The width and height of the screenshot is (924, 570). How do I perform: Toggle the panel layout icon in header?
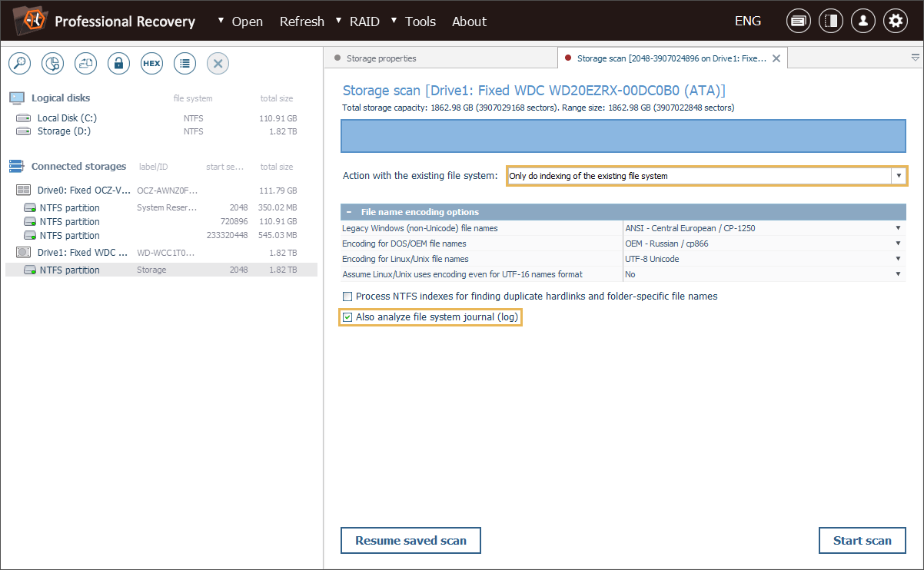(x=831, y=22)
